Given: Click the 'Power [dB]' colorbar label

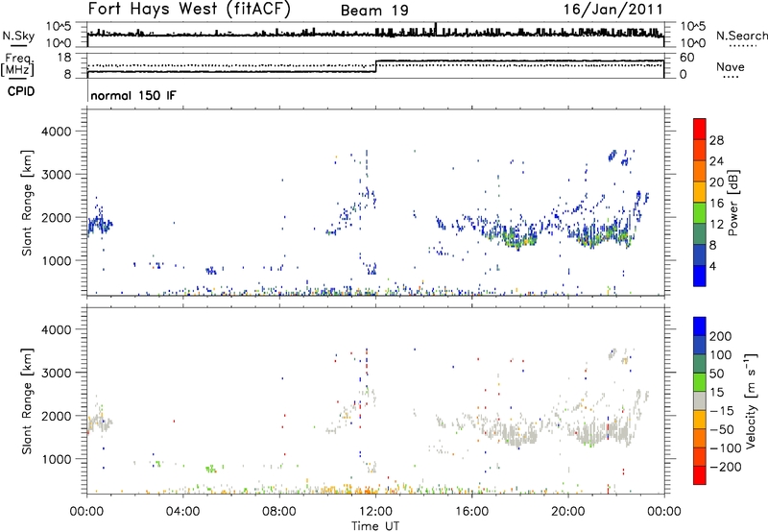Looking at the screenshot, I should [x=732, y=203].
